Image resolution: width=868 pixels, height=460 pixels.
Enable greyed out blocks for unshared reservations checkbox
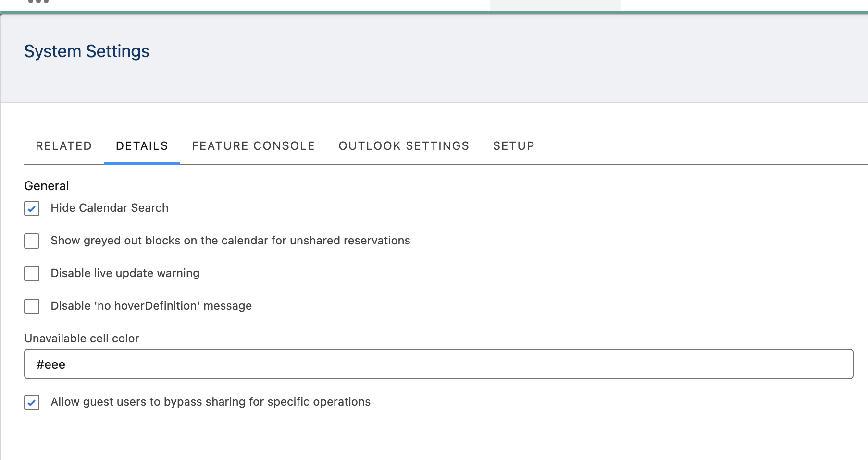[x=32, y=241]
